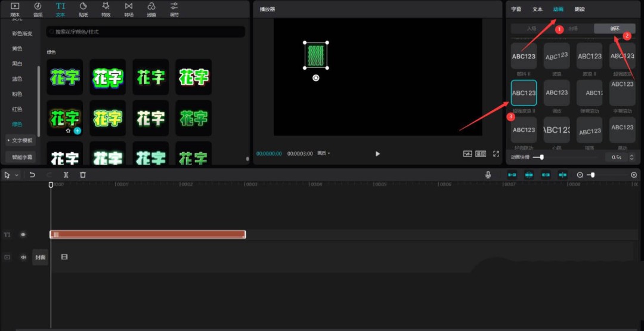Select the 音频 audio tab
Viewport: 644px width, 331px height.
[x=38, y=8]
